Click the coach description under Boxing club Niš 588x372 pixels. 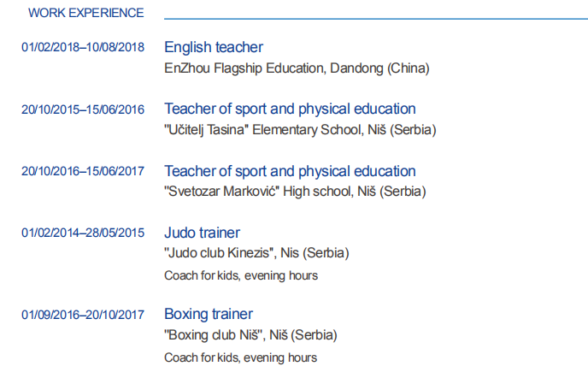coord(241,357)
